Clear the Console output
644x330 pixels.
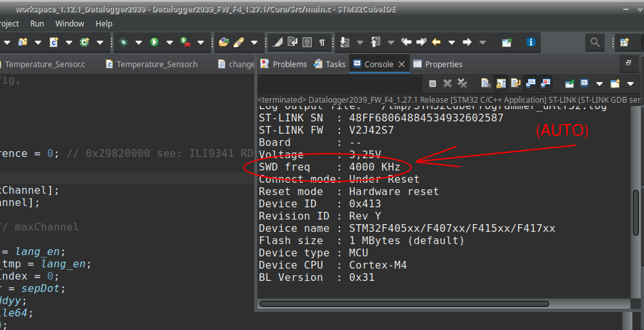tap(486, 84)
